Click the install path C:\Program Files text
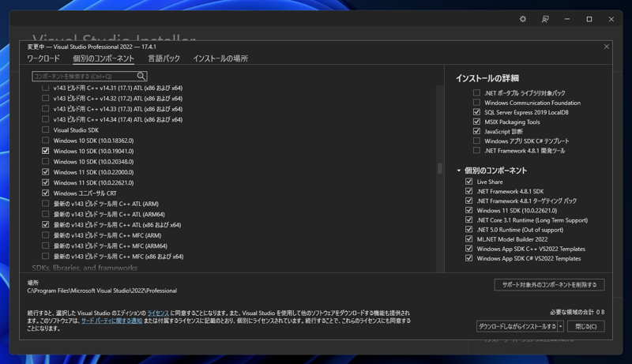This screenshot has height=364, width=632. tap(102, 291)
